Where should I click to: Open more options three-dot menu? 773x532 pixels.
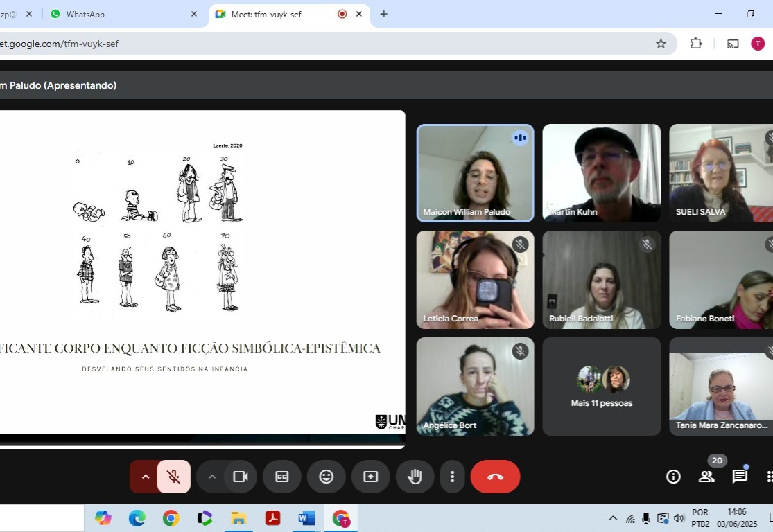tap(452, 477)
